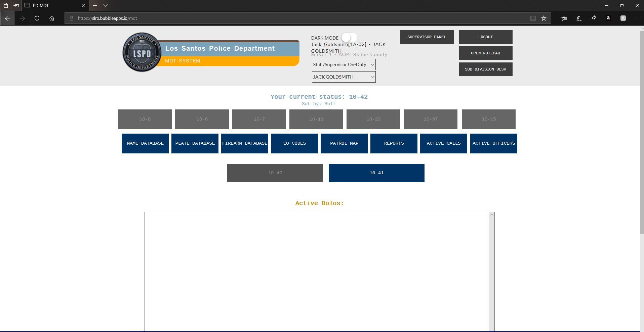This screenshot has width=644, height=332.
Task: Click the add notes pen icon
Action: click(x=579, y=18)
